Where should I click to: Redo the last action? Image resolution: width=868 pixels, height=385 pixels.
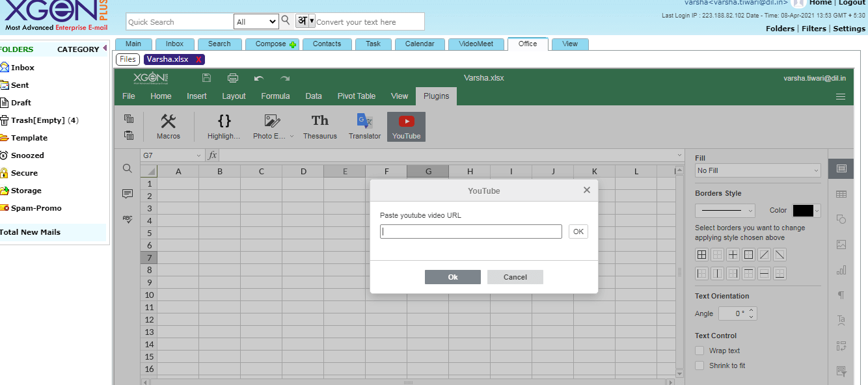pos(285,78)
